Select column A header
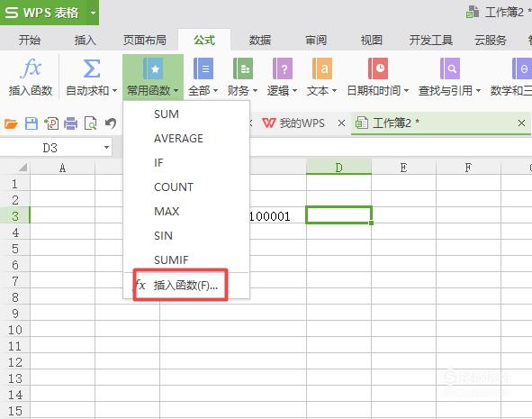 [x=62, y=167]
